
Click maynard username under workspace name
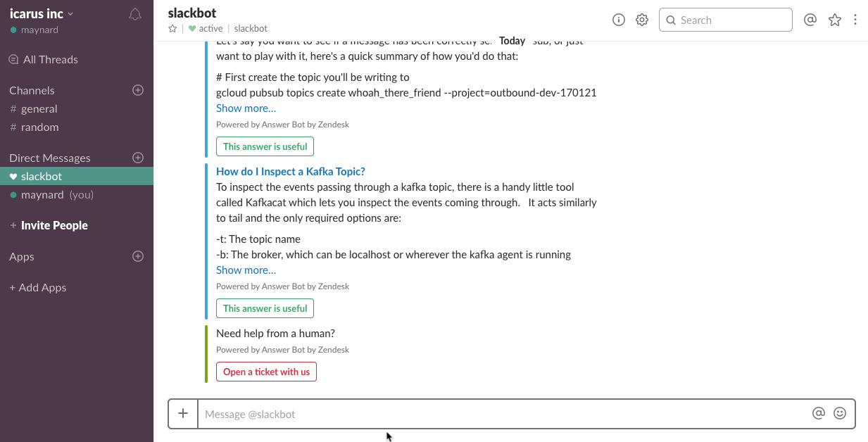point(39,30)
